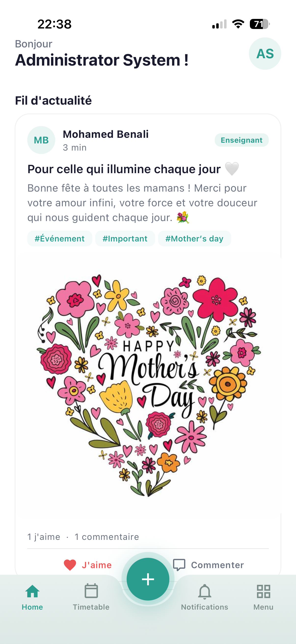View the 1 commentaire count
296x644 pixels.
(x=107, y=537)
